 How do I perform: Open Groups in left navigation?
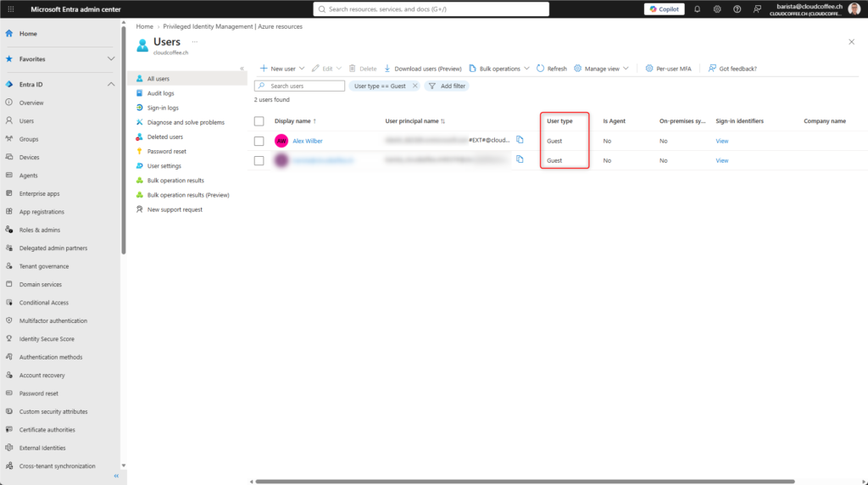pos(29,139)
